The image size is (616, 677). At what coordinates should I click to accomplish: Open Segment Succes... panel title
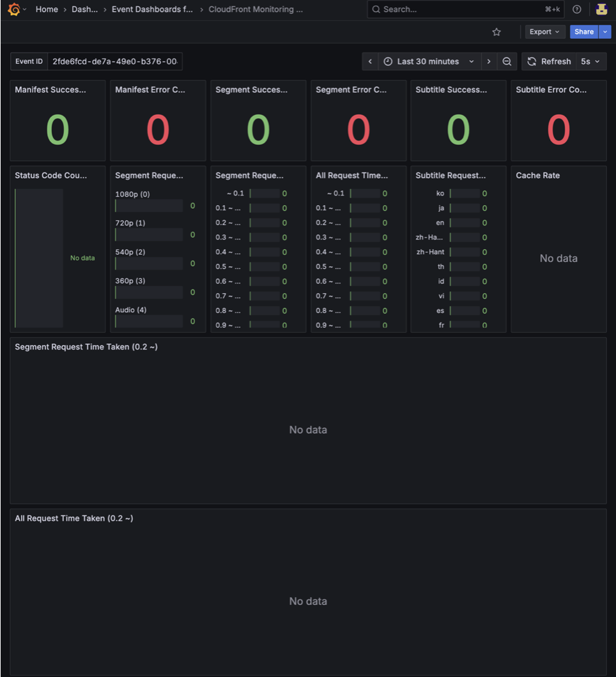click(x=251, y=90)
